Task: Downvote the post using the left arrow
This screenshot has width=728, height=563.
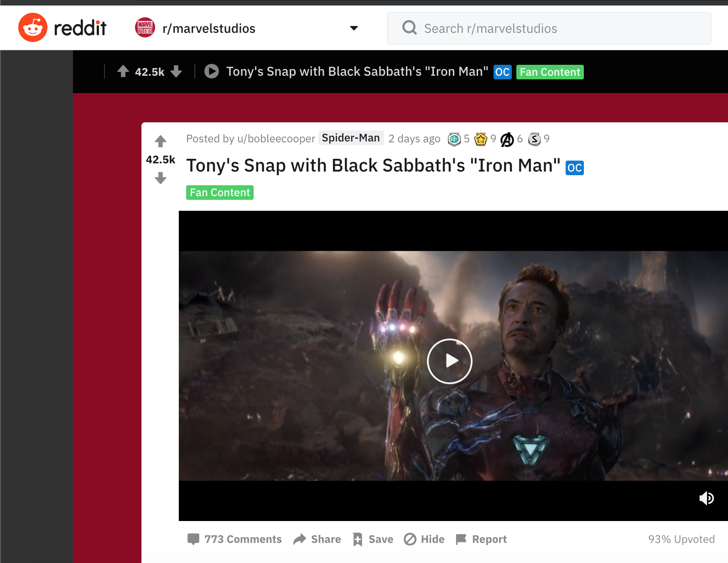Action: (x=161, y=178)
